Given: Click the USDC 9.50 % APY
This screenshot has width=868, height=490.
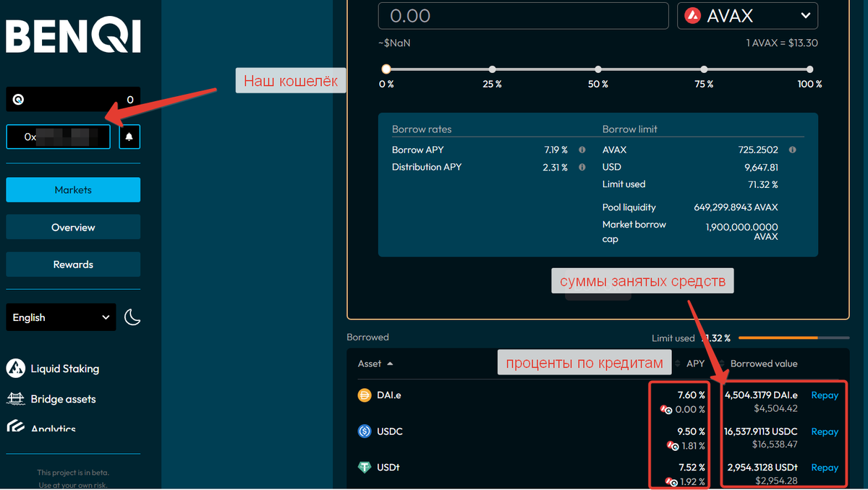Looking at the screenshot, I should 691,431.
